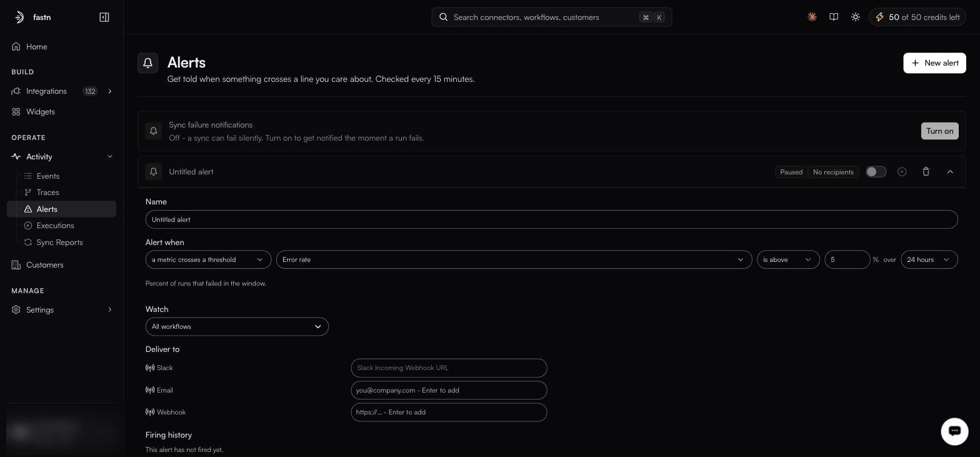Expand the Settings submenu arrow
Image resolution: width=980 pixels, height=457 pixels.
(x=110, y=309)
